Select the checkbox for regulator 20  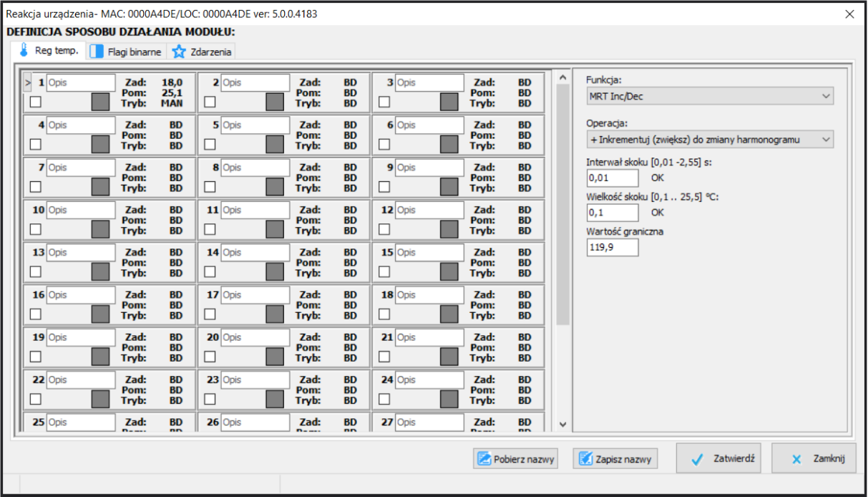[210, 357]
